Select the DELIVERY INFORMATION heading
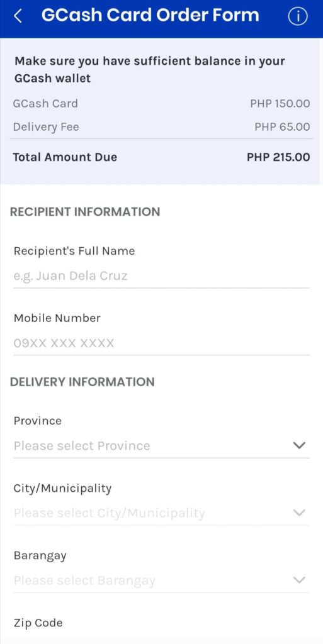 tap(82, 382)
